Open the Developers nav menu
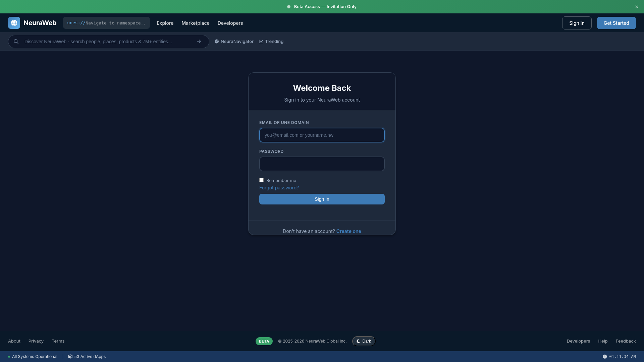Screen dimensions: 644x362 coord(230,23)
